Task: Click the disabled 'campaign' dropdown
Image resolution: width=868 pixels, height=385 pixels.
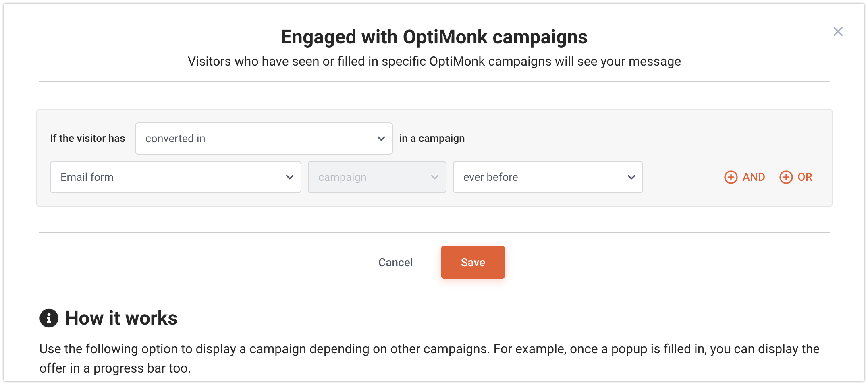Action: [377, 177]
